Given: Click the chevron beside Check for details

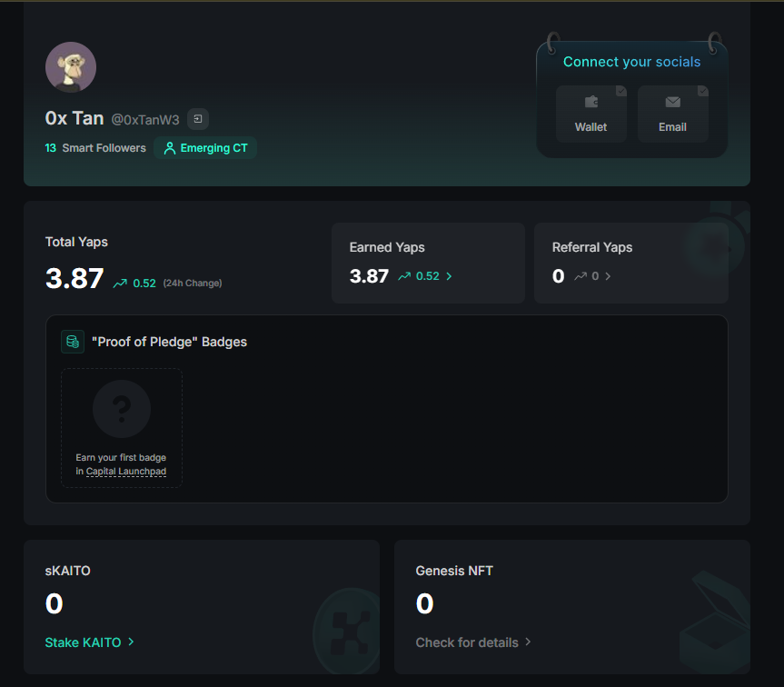Looking at the screenshot, I should [528, 642].
